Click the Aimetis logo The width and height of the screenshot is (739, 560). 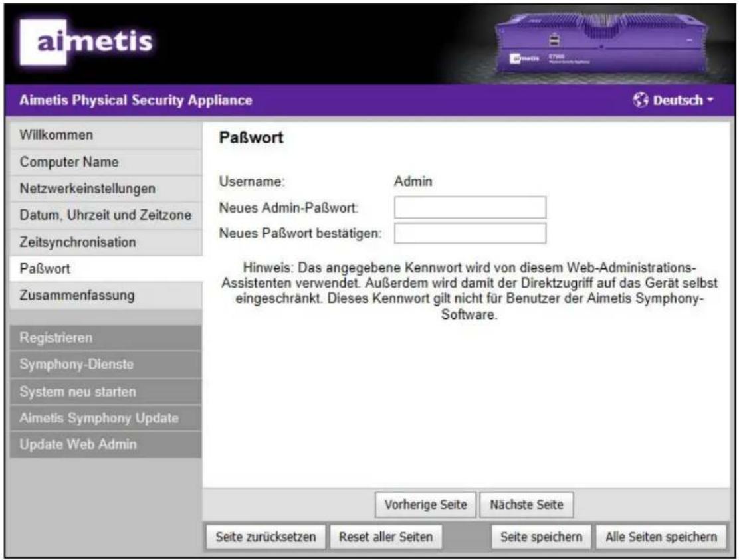coord(86,43)
